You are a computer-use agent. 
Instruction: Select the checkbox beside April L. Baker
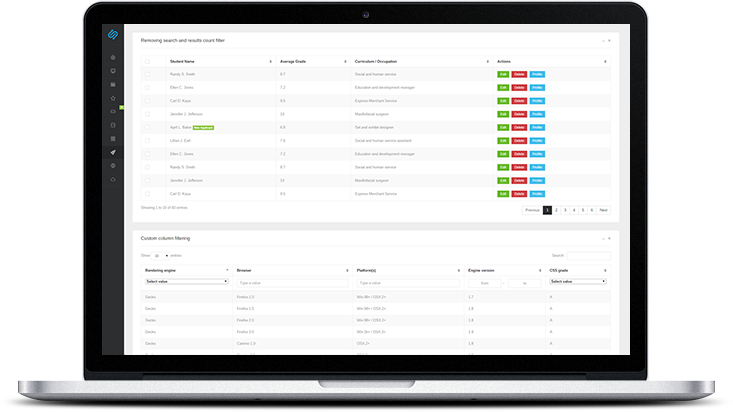[x=148, y=128]
